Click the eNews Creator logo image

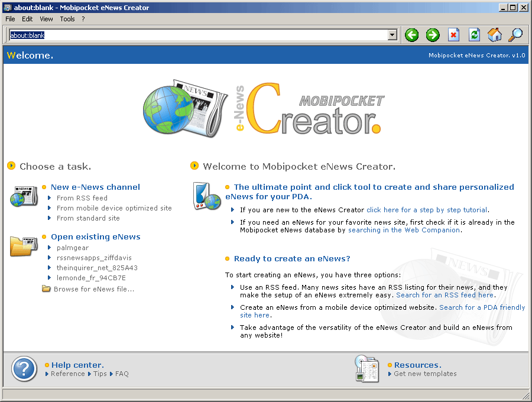tap(263, 109)
